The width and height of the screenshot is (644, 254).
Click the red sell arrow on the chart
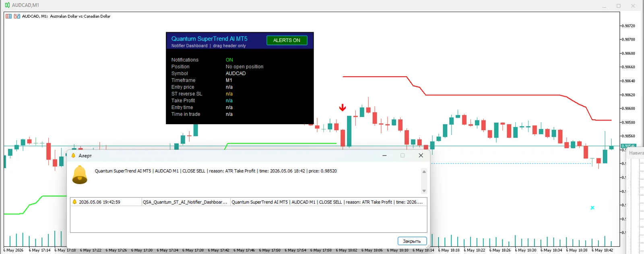pos(343,107)
